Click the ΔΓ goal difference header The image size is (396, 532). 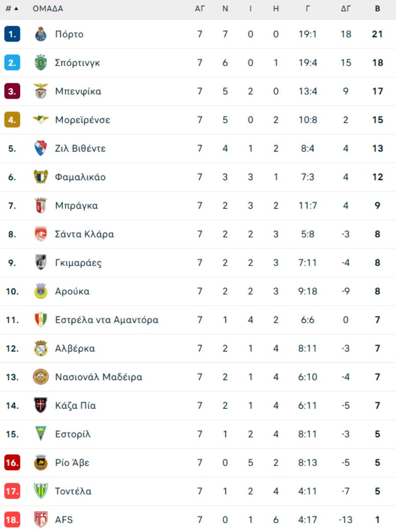[x=346, y=9]
